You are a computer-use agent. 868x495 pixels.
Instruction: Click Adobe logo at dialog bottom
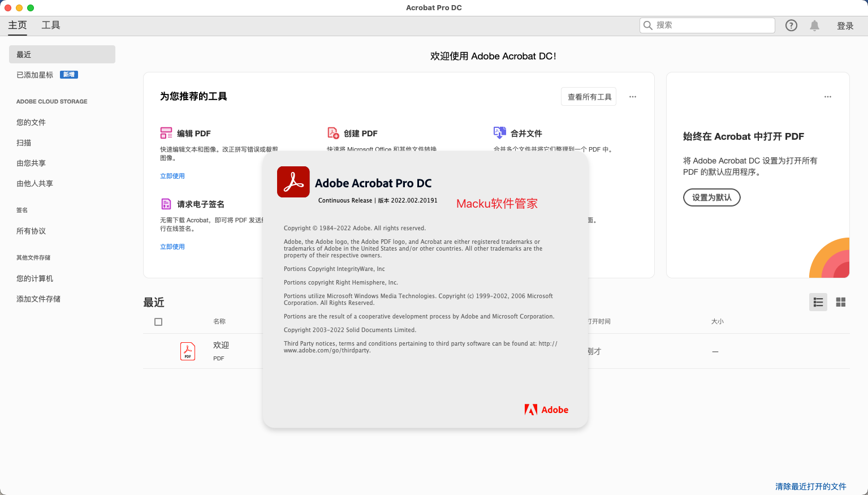pyautogui.click(x=546, y=410)
